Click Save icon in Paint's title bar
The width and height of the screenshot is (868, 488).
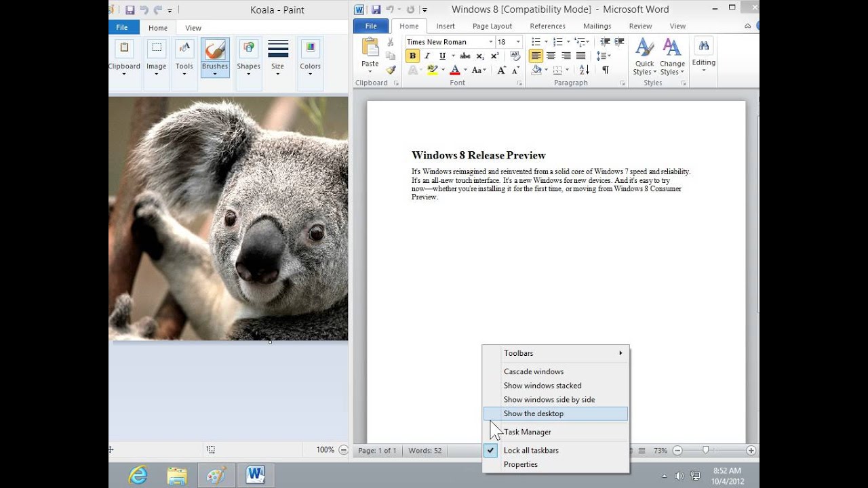(x=130, y=9)
